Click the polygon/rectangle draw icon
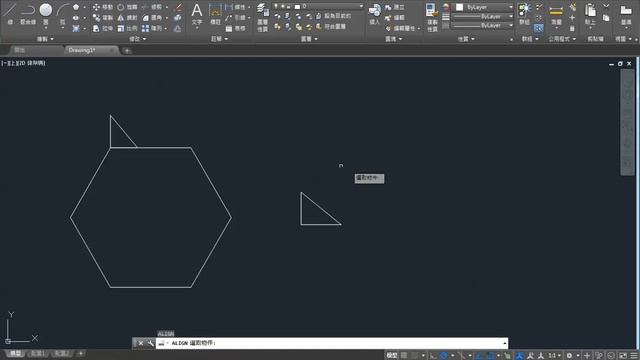Image resolution: width=640 pixels, height=360 pixels. [x=76, y=7]
